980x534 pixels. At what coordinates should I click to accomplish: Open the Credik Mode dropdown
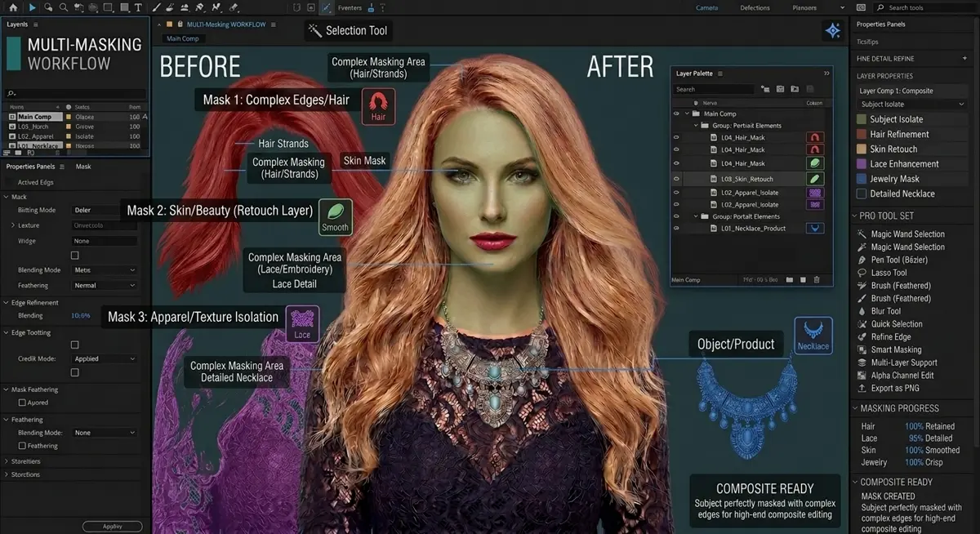(104, 358)
